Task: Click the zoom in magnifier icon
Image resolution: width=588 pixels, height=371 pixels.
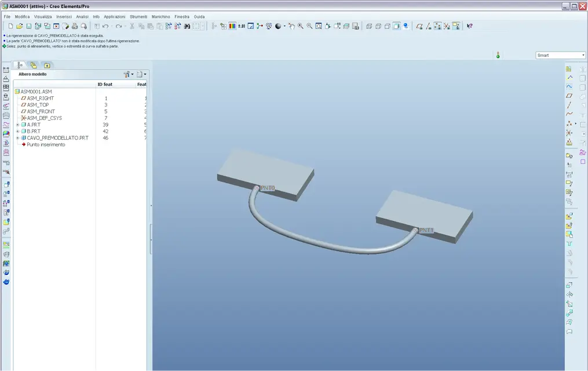Action: (301, 26)
